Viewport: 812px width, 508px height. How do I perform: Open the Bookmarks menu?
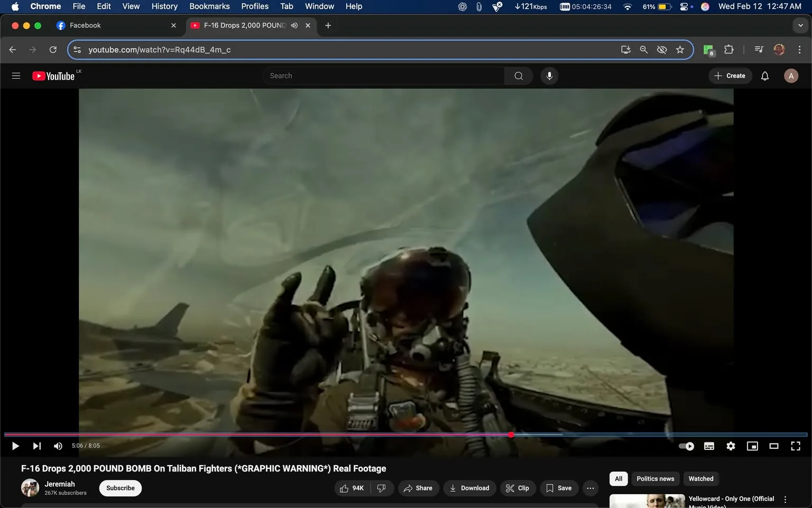tap(209, 6)
